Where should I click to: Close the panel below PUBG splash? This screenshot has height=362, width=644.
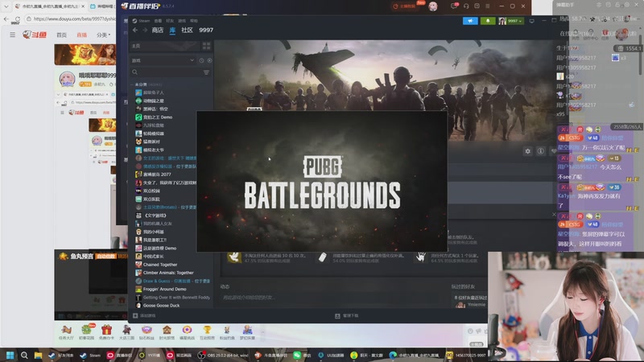tap(554, 214)
